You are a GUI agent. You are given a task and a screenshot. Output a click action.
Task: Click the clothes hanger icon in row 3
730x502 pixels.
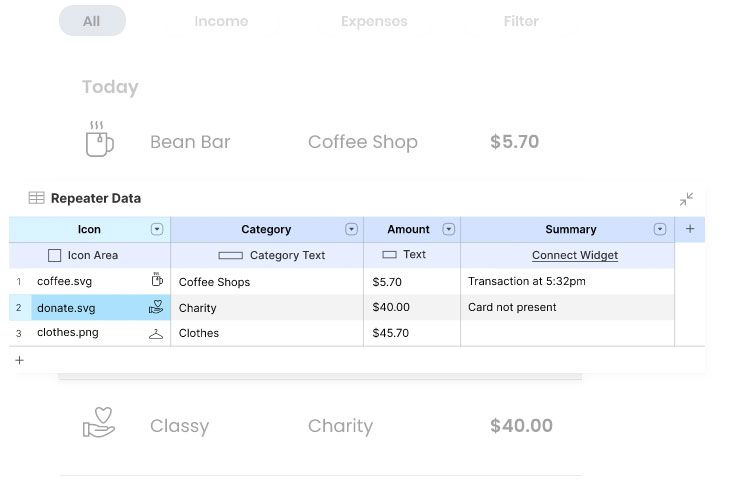pyautogui.click(x=156, y=333)
